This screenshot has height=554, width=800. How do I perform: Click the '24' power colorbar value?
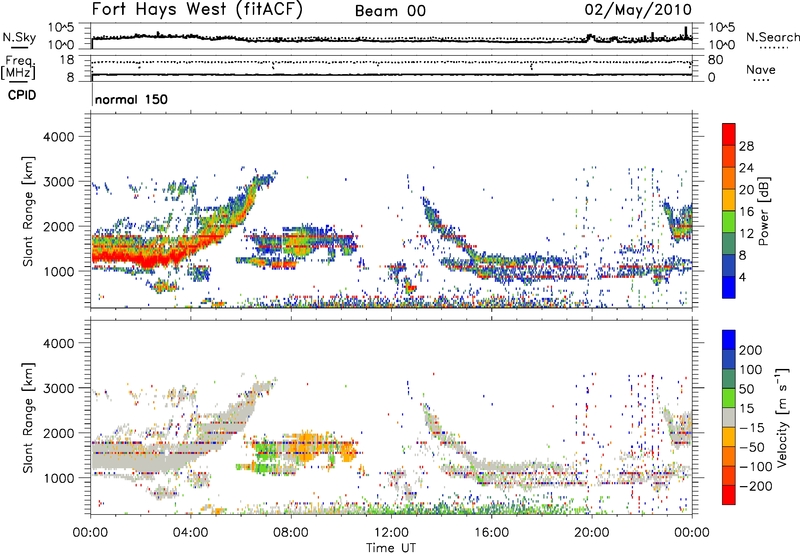[x=746, y=168]
